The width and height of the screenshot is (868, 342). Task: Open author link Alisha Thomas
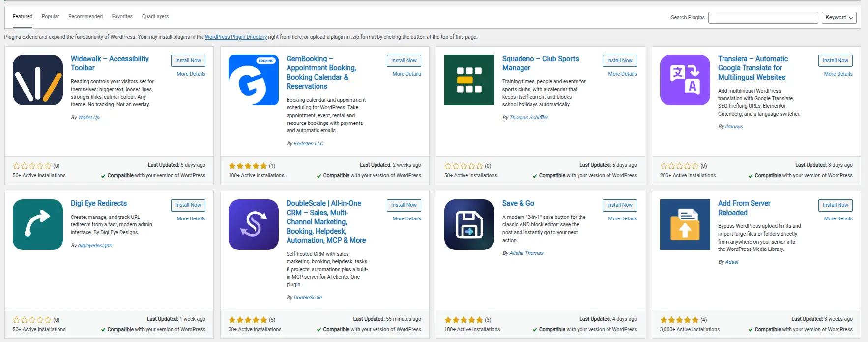click(x=526, y=253)
